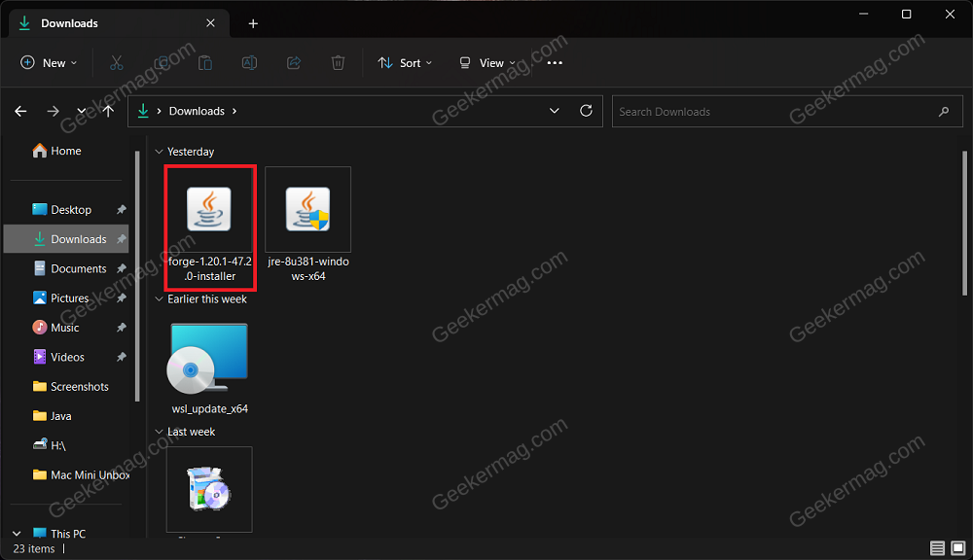973x560 pixels.
Task: Open Music in the sidebar
Action: (66, 328)
